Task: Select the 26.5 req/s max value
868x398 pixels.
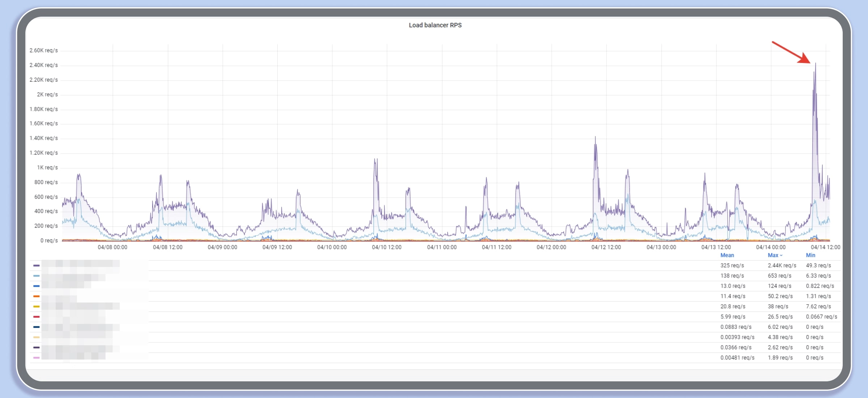Action: point(780,317)
